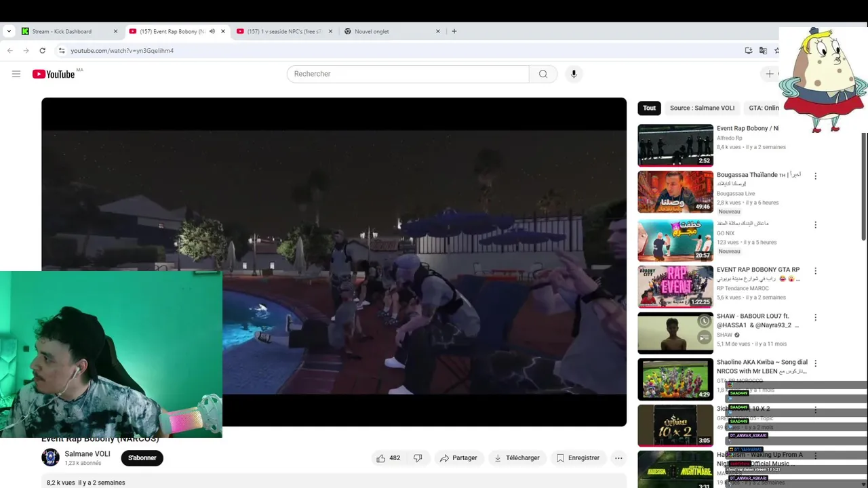The image size is (868, 488).
Task: Dislike the video
Action: 418,458
